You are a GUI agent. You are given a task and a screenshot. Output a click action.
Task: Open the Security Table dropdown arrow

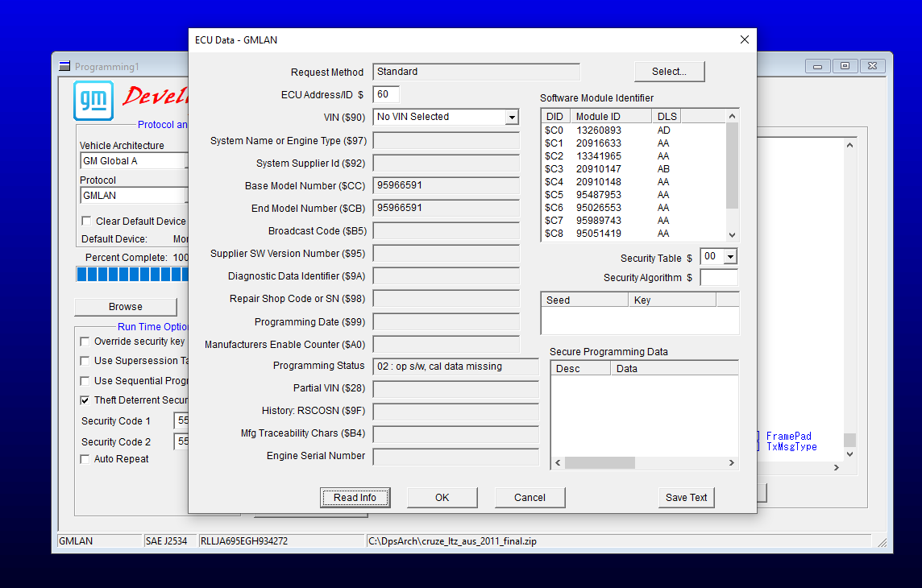[730, 257]
